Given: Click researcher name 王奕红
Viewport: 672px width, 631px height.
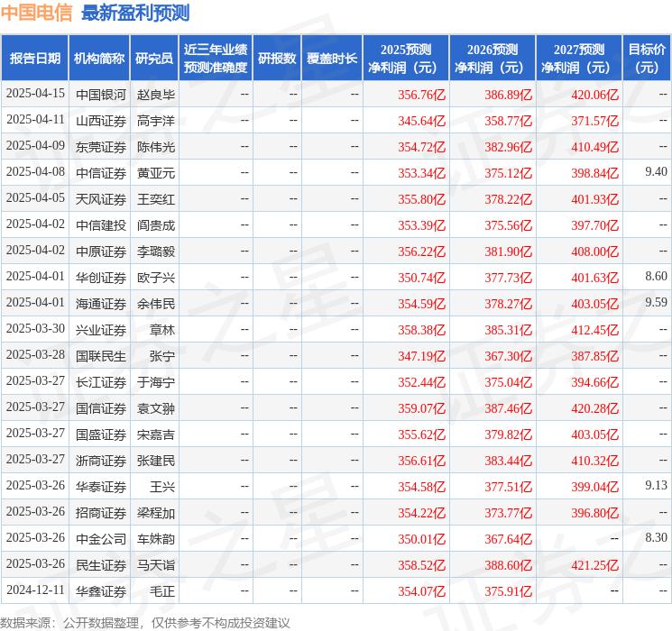Looking at the screenshot, I should tap(156, 199).
